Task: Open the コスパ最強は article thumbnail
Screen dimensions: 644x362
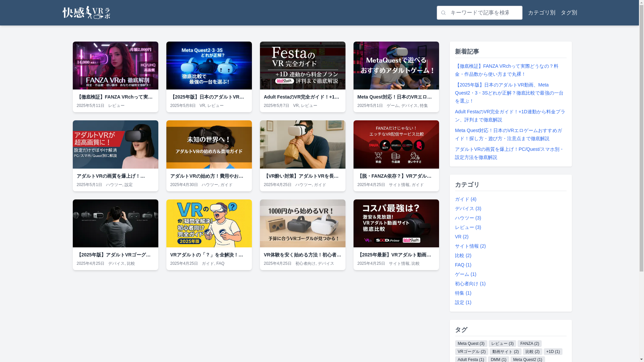Action: coord(396,223)
